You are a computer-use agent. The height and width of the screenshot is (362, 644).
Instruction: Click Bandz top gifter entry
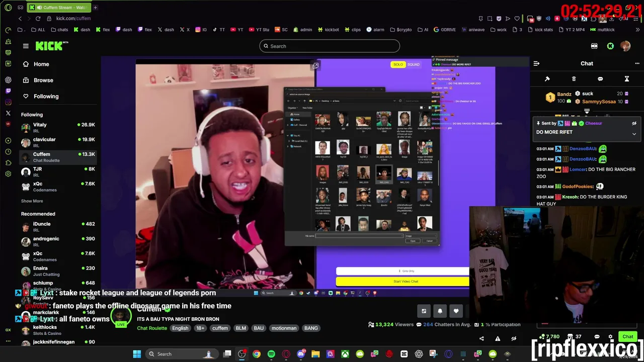tap(558, 97)
